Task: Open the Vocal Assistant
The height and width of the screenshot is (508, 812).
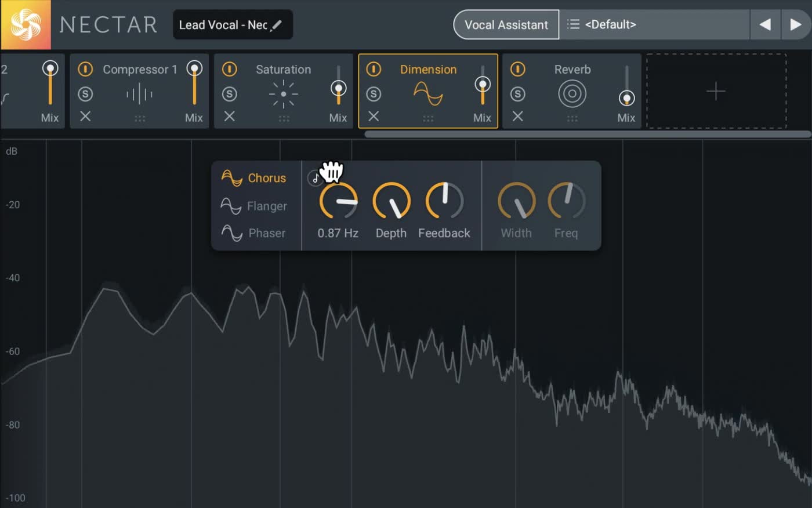Action: pyautogui.click(x=506, y=24)
